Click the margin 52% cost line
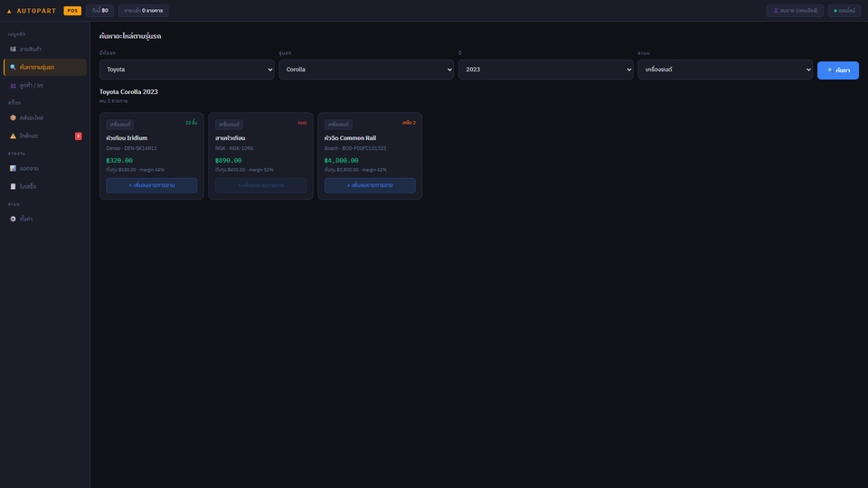The height and width of the screenshot is (488, 868). coord(244,170)
